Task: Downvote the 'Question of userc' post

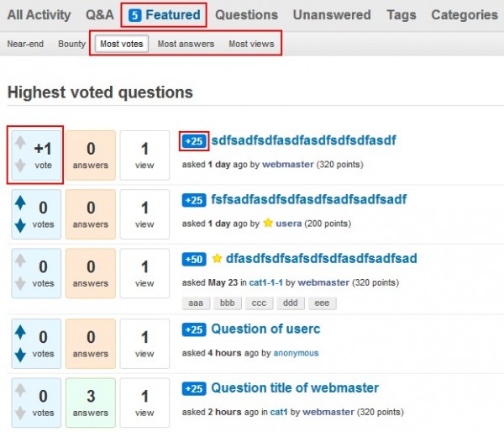Action: pos(20,355)
